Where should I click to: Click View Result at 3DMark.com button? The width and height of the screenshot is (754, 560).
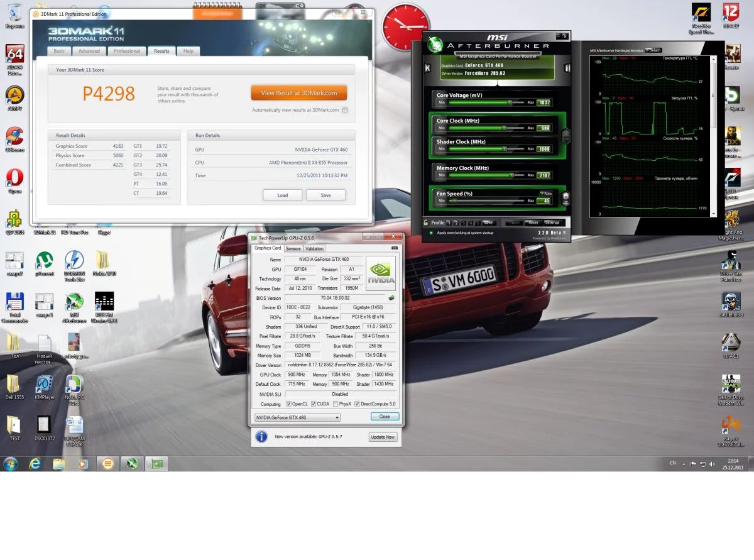[299, 92]
